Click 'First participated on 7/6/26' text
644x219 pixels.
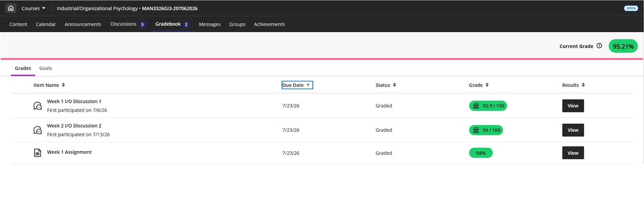(x=77, y=110)
